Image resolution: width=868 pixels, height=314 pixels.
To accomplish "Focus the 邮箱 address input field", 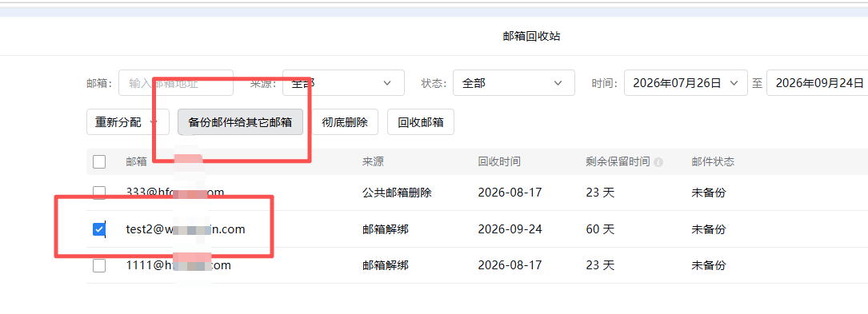I will 176,83.
